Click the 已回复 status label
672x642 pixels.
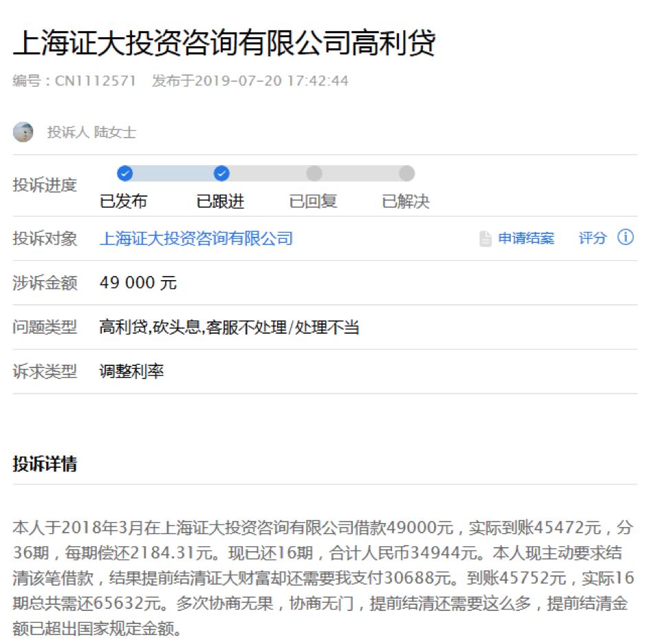point(313,201)
